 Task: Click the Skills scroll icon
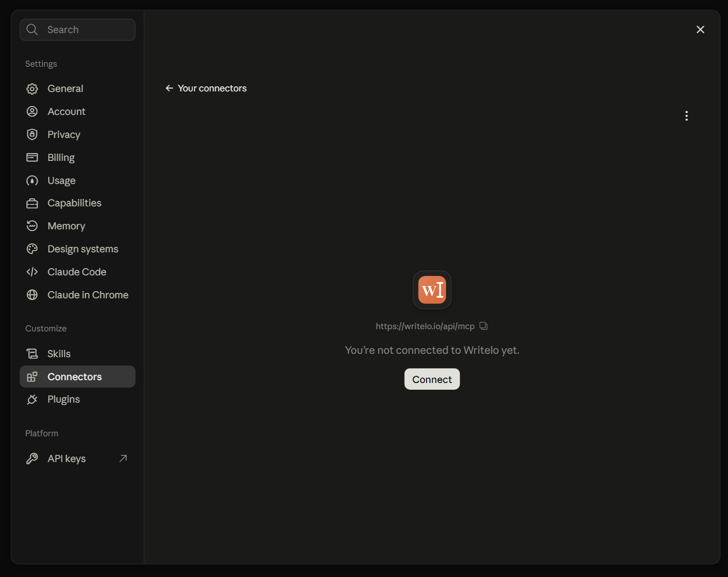click(33, 354)
